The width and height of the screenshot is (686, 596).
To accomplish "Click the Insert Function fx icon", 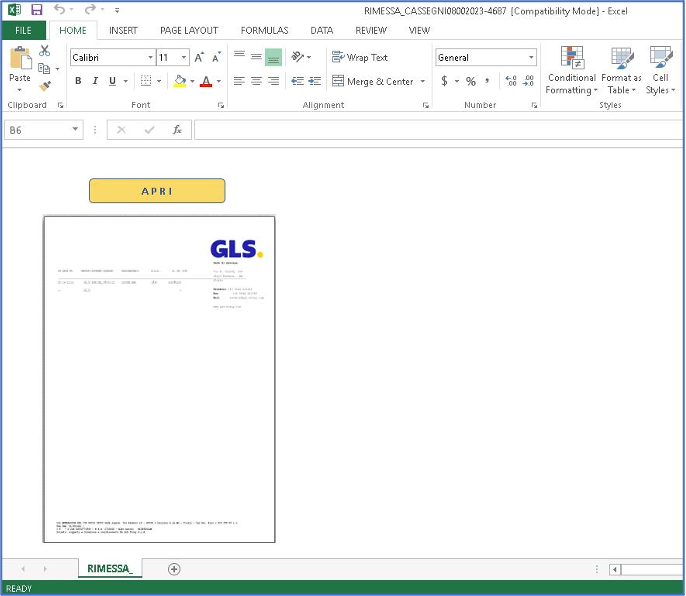I will 177,130.
